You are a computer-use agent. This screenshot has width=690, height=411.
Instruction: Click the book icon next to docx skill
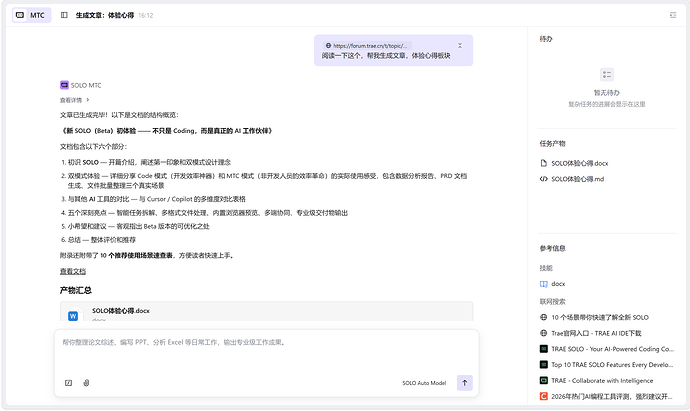tap(543, 284)
